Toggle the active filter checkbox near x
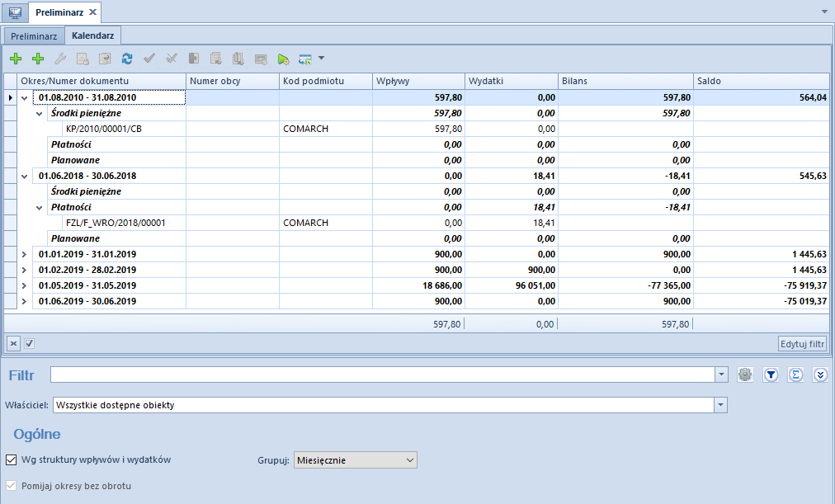The image size is (835, 504). click(29, 343)
